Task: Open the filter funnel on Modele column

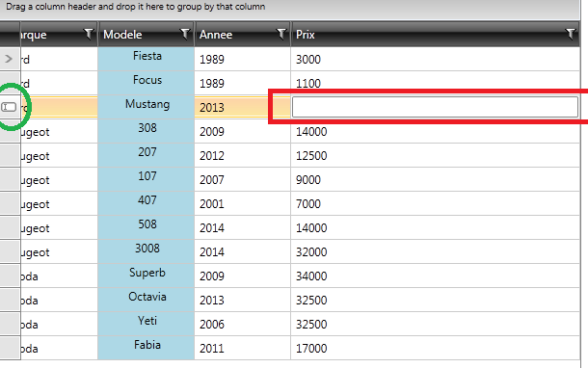Action: point(185,34)
